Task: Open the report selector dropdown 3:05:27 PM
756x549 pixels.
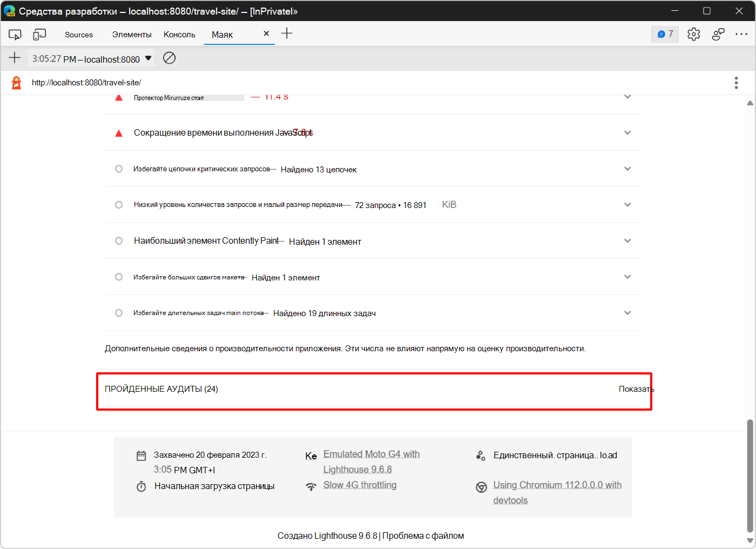Action: 91,58
